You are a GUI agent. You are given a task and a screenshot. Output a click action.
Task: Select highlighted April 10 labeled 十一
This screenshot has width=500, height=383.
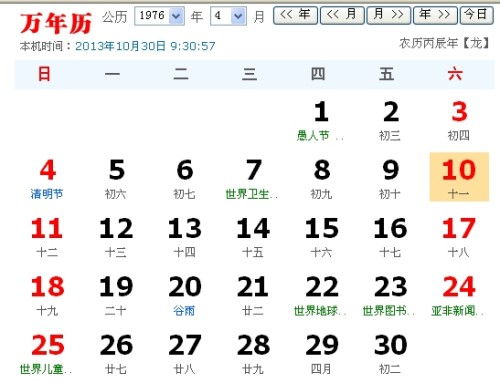point(459,177)
